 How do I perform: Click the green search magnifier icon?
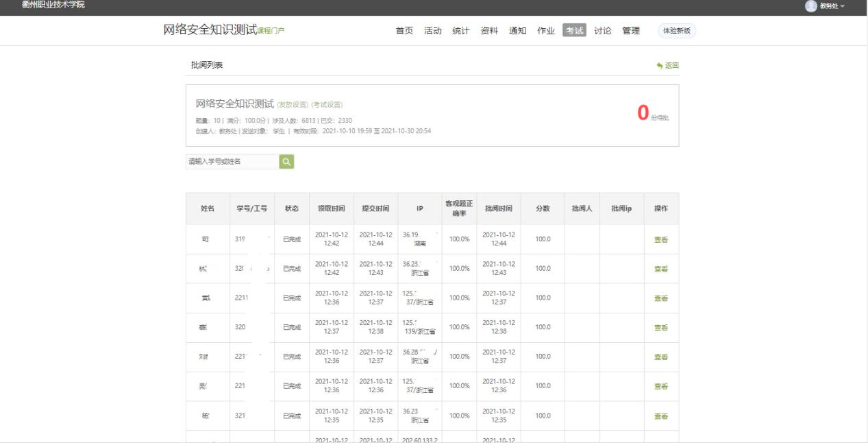[x=286, y=162]
